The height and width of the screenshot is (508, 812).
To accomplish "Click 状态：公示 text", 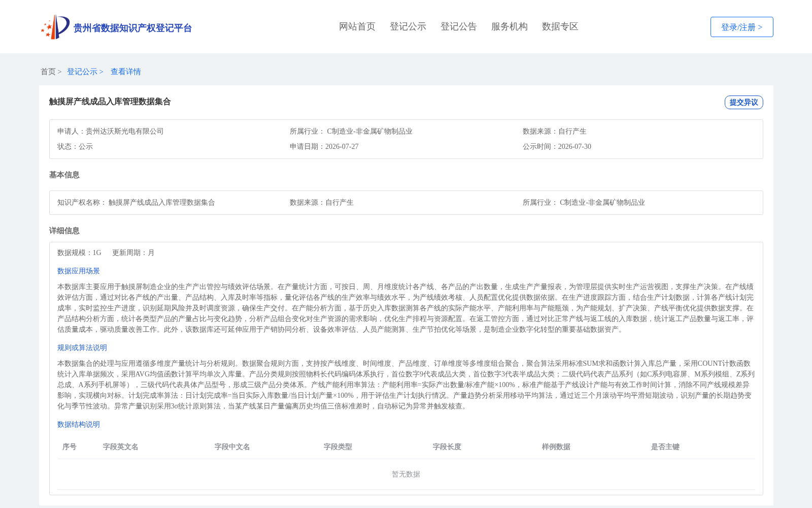I will coord(75,146).
